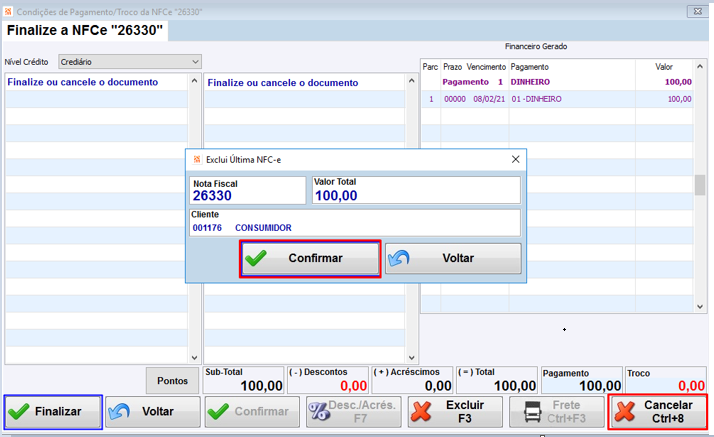Image resolution: width=714 pixels, height=437 pixels.
Task: Click the bottom toolbar Voltar button
Action: click(x=153, y=412)
